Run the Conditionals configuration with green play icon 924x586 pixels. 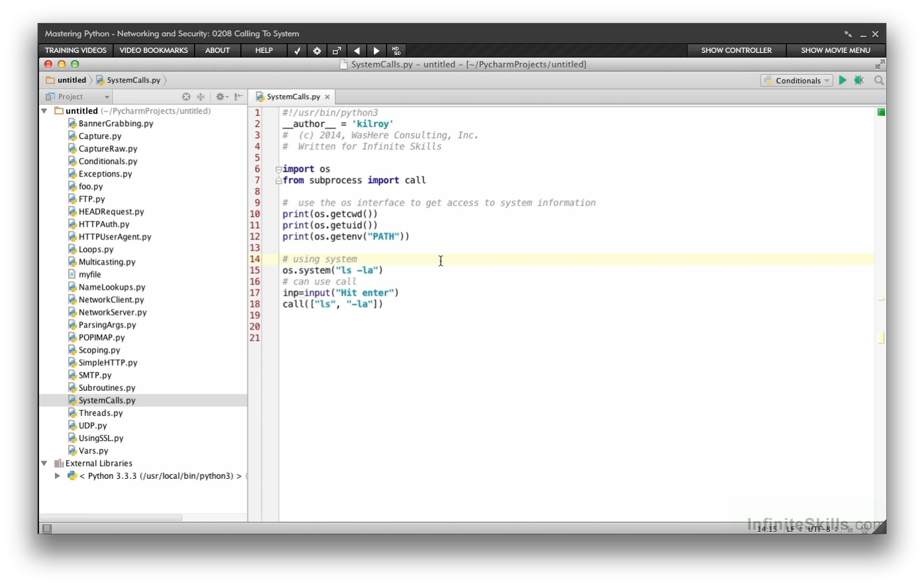tap(843, 80)
